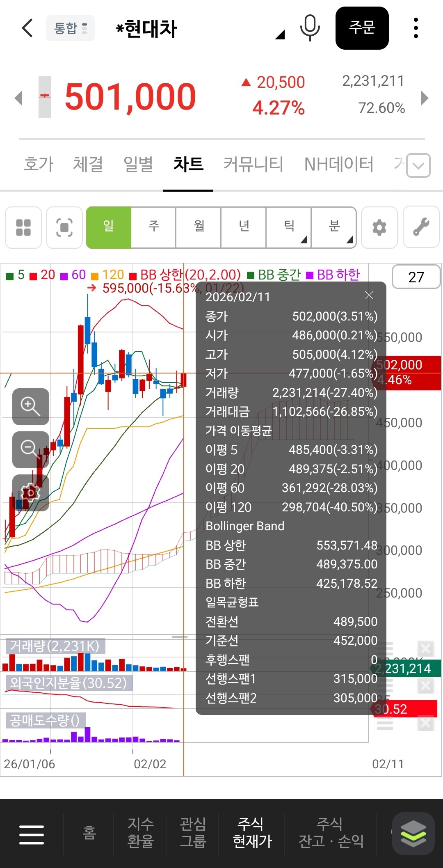Tap the current price 501,000
The height and width of the screenshot is (868, 443).
tap(130, 97)
